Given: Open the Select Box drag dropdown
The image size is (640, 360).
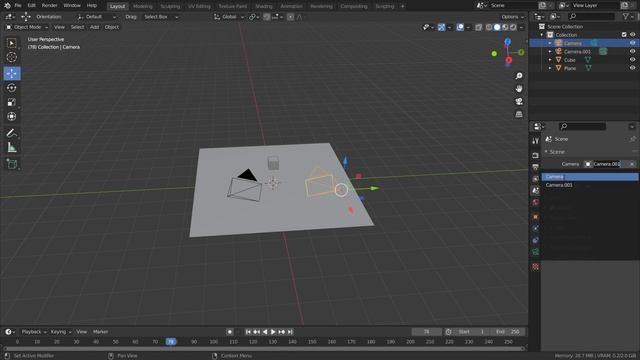Looking at the screenshot, I should point(161,17).
